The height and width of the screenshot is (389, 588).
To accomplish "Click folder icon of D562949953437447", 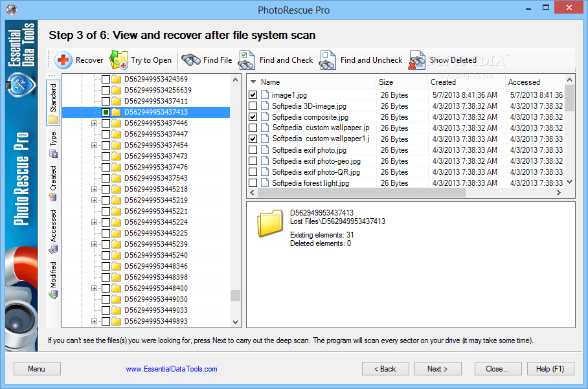I will [x=117, y=134].
